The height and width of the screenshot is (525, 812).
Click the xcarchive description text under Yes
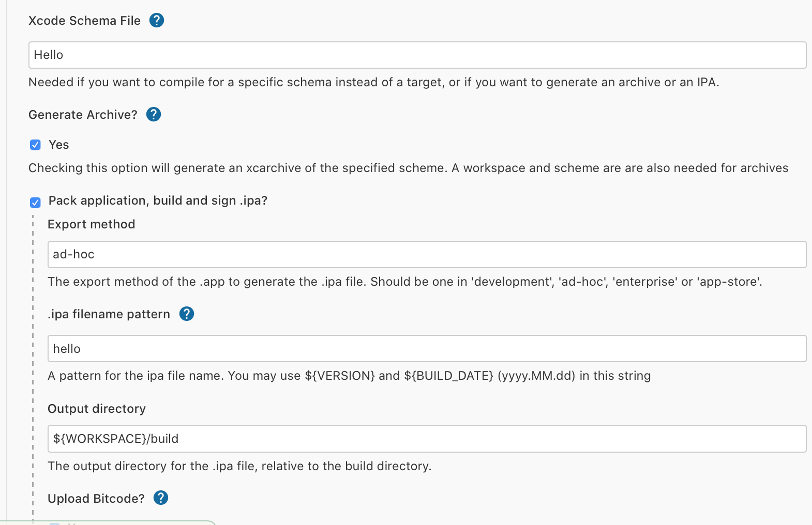pyautogui.click(x=408, y=168)
